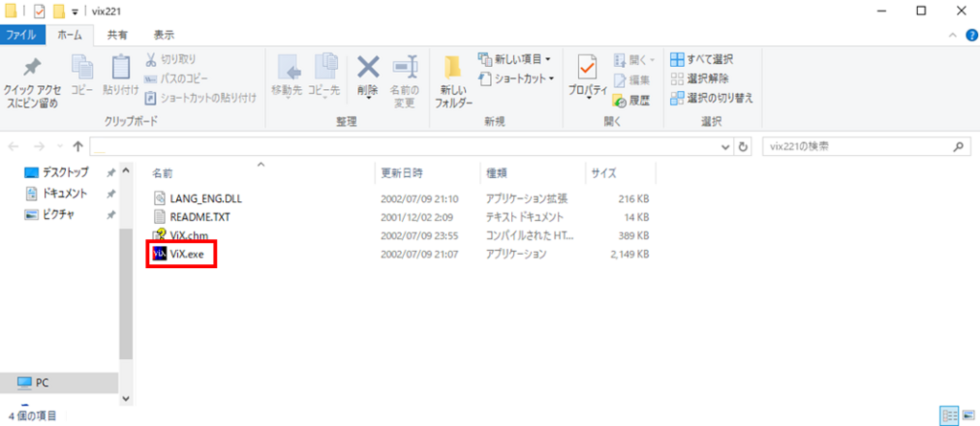Click the Open (開く) ribbon command
The width and height of the screenshot is (980, 426).
(634, 60)
